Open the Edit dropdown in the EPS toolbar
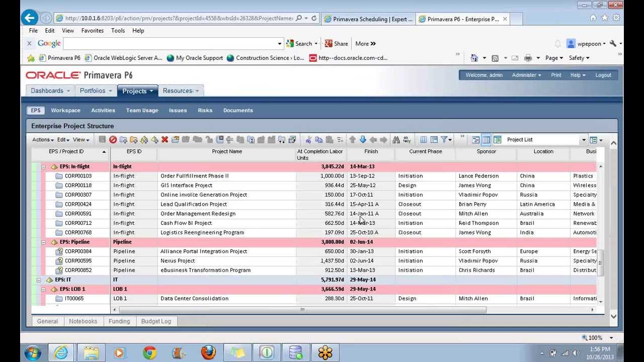Screen dimensions: 644x362 tap(63, 140)
